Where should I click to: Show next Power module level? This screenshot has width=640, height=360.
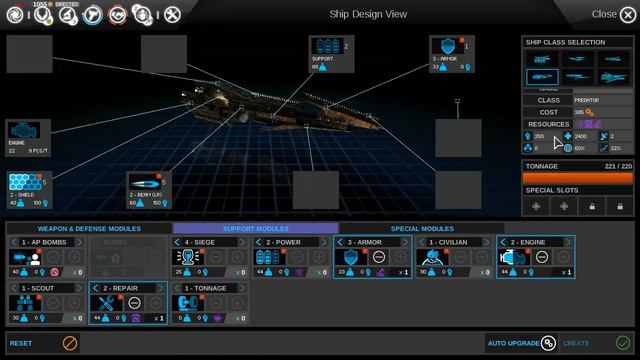[324, 242]
